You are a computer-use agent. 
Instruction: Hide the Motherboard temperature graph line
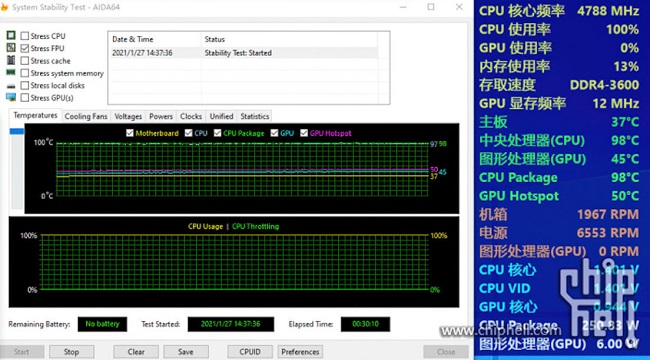pyautogui.click(x=130, y=133)
